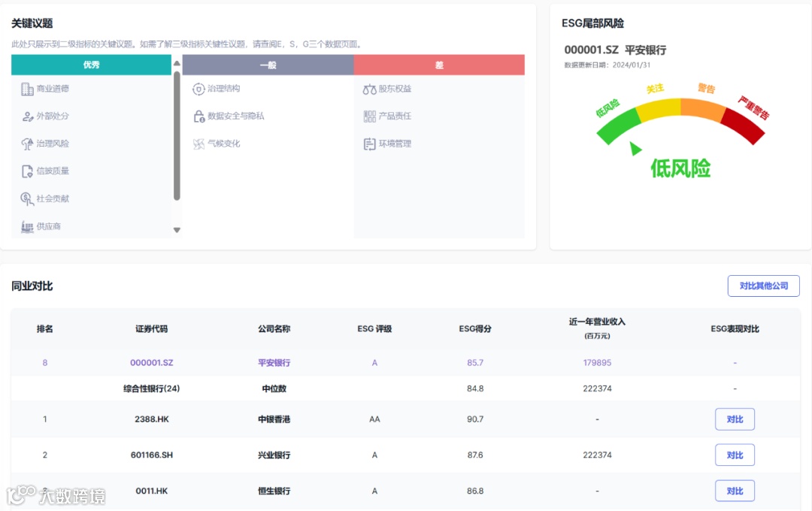Click the 同业对比 section title

click(x=32, y=286)
